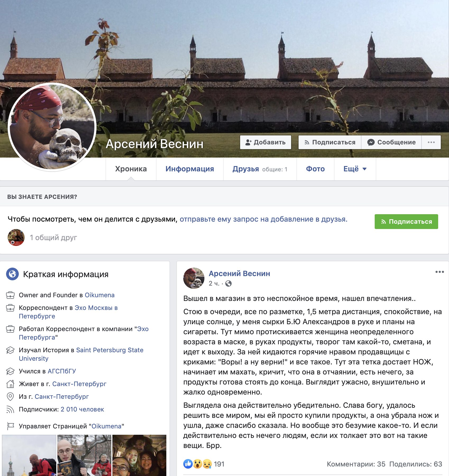Screen dimensions: 449x476
Task: Click the green Подписаться button
Action: 406,222
